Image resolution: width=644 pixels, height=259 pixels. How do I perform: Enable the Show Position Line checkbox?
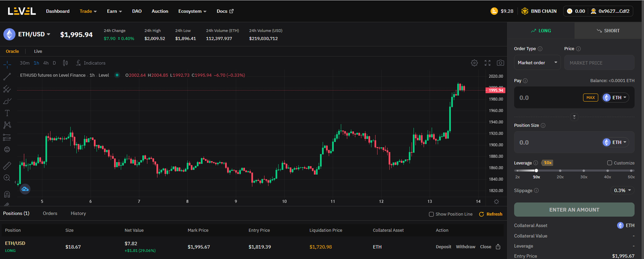click(431, 214)
